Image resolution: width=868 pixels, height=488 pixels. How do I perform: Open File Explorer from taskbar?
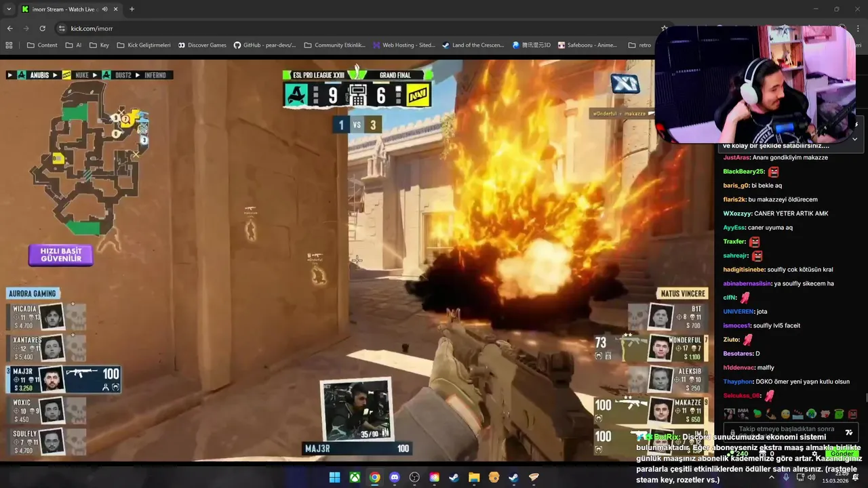pos(474,477)
